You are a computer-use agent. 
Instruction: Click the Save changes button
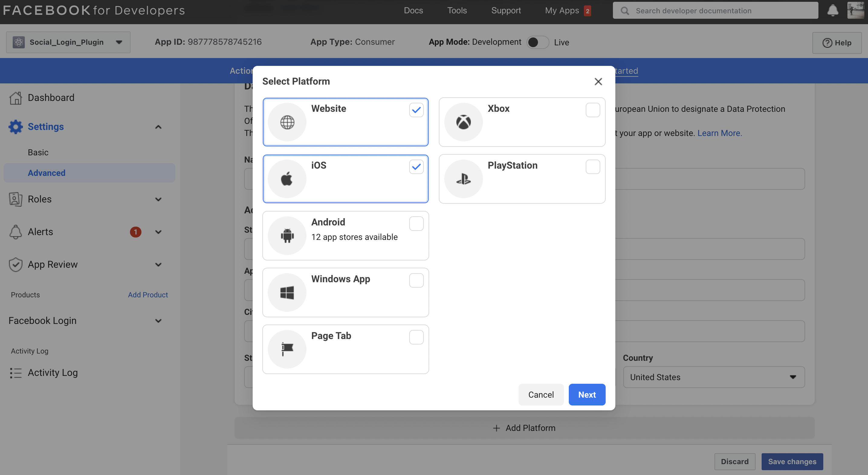[792, 461]
